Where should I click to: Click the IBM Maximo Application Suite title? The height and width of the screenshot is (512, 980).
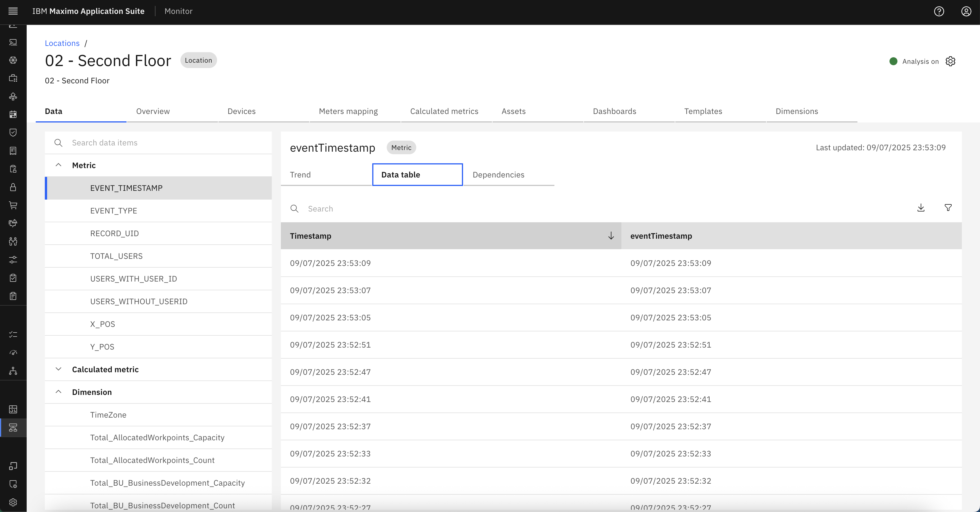88,11
